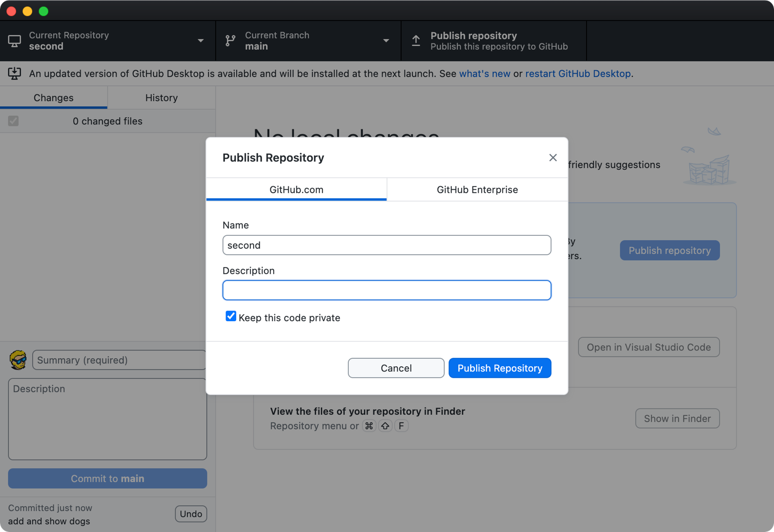Click the repository Name input field
The width and height of the screenshot is (774, 532).
[x=387, y=245]
